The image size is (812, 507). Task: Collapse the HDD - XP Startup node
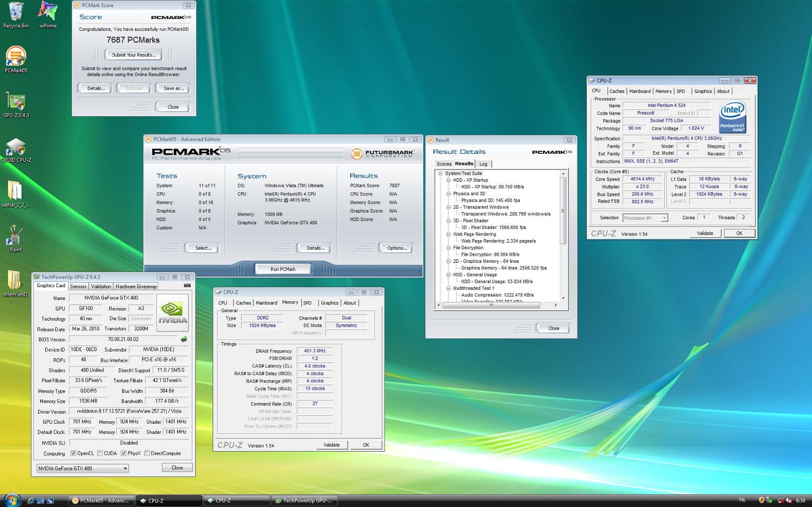449,180
